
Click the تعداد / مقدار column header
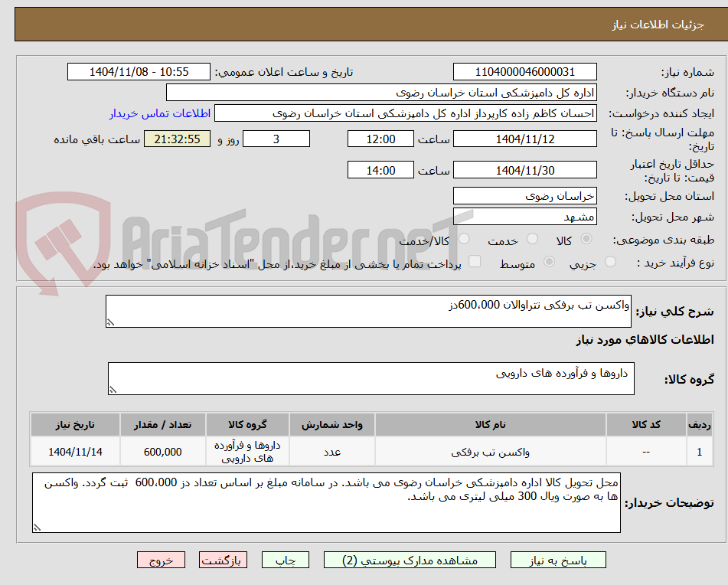(x=162, y=425)
